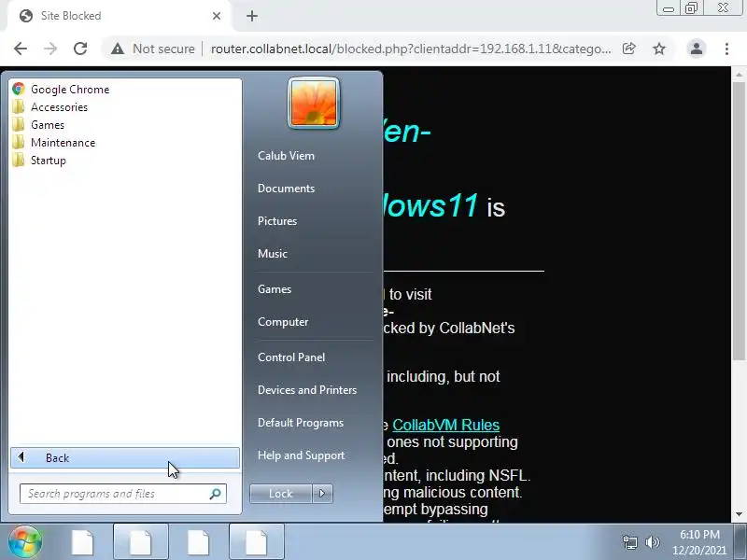
Task: Click the network tray icon
Action: pos(629,542)
